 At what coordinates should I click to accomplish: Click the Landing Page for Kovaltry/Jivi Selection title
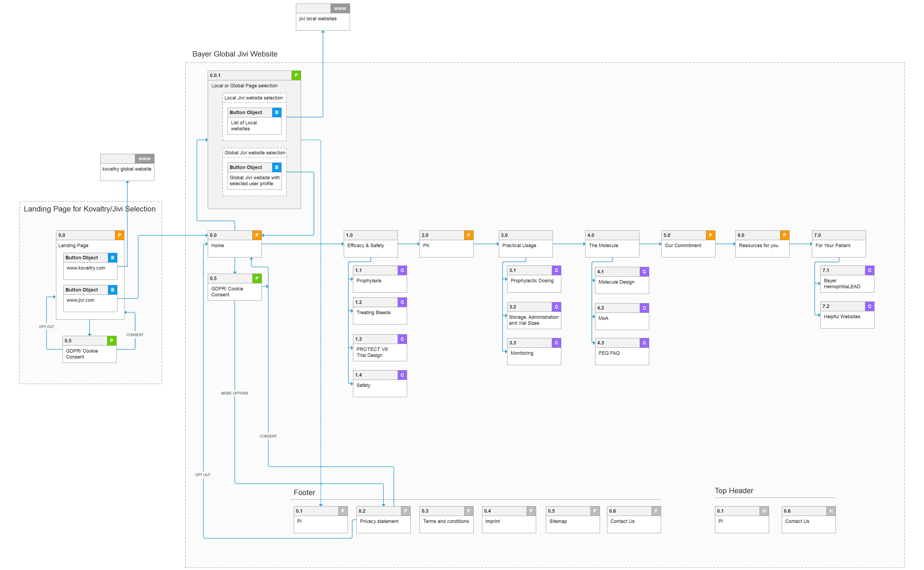click(x=89, y=209)
